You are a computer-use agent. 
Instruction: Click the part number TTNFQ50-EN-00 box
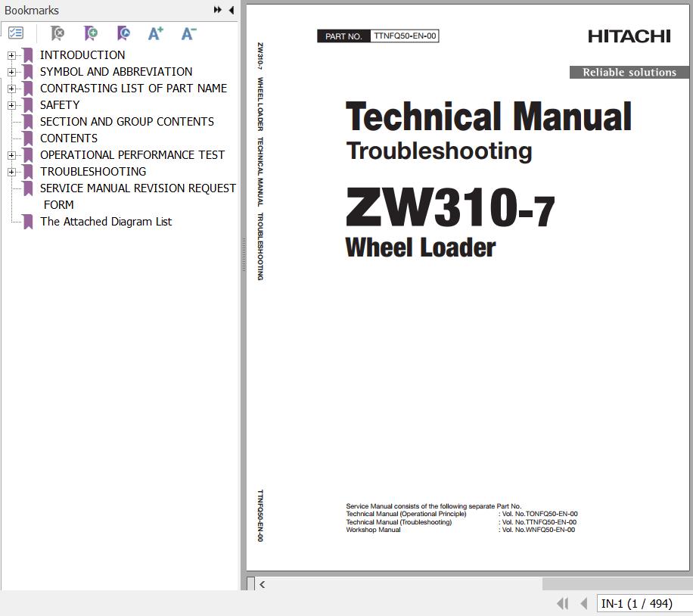tap(405, 36)
